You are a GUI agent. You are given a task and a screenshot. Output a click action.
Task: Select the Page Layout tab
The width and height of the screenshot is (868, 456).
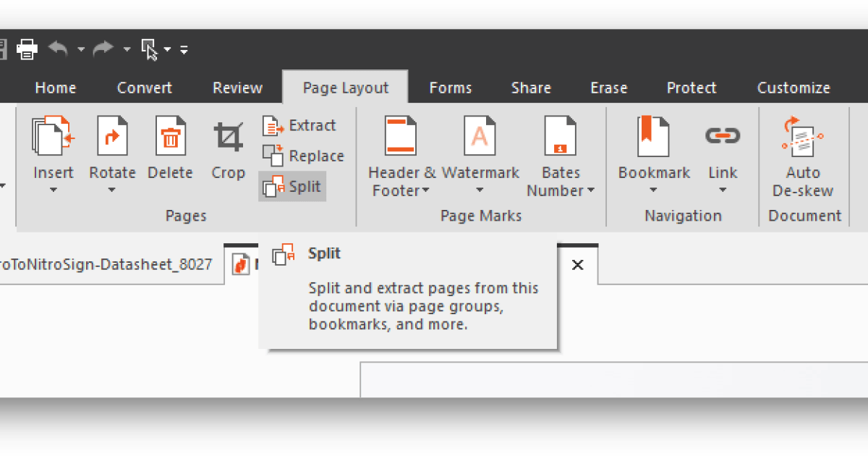coord(345,88)
